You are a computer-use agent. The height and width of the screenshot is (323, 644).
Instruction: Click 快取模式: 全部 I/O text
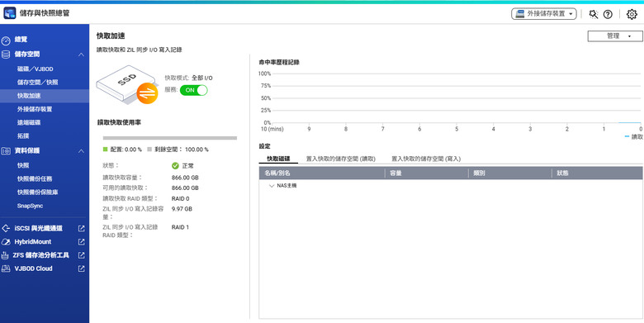(x=188, y=78)
